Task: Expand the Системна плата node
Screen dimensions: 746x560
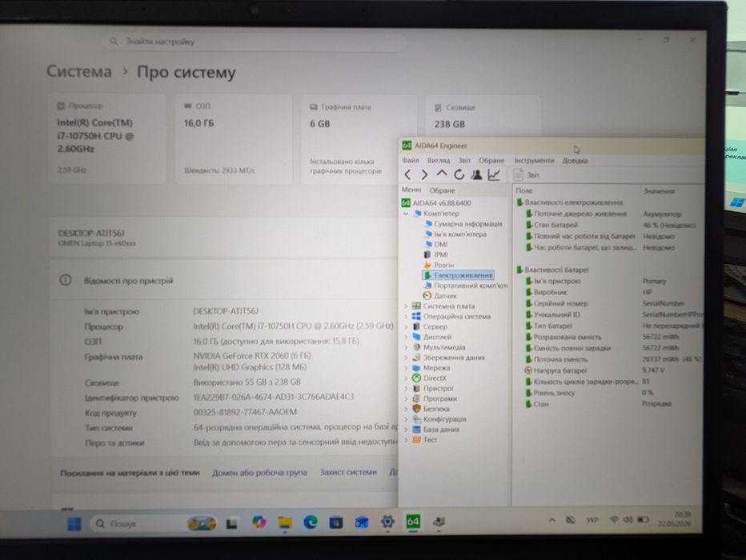Action: click(406, 306)
